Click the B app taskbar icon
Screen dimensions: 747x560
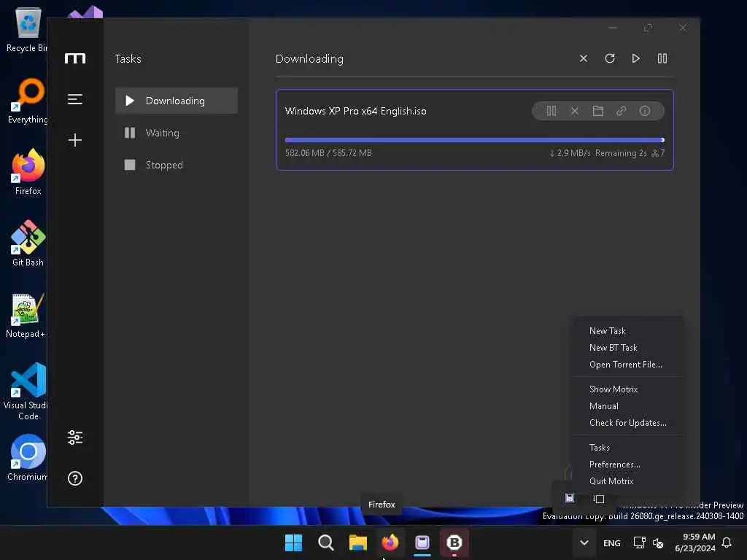point(454,542)
